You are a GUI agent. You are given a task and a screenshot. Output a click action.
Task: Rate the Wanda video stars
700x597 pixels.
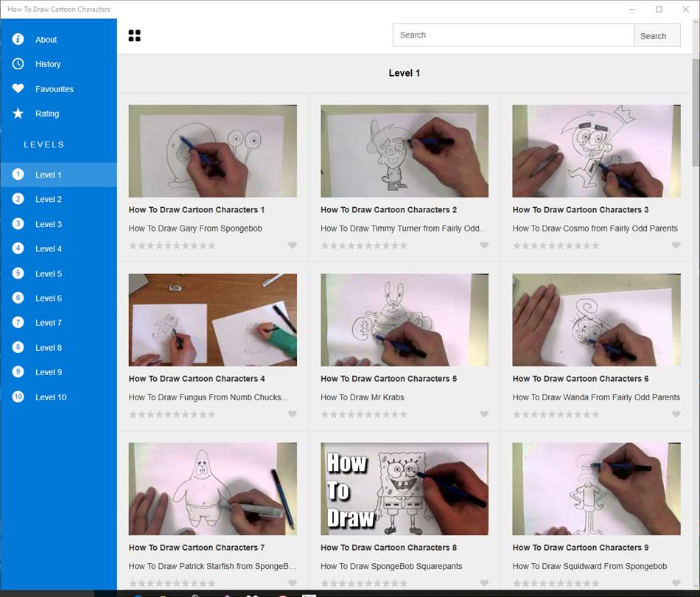coord(556,414)
